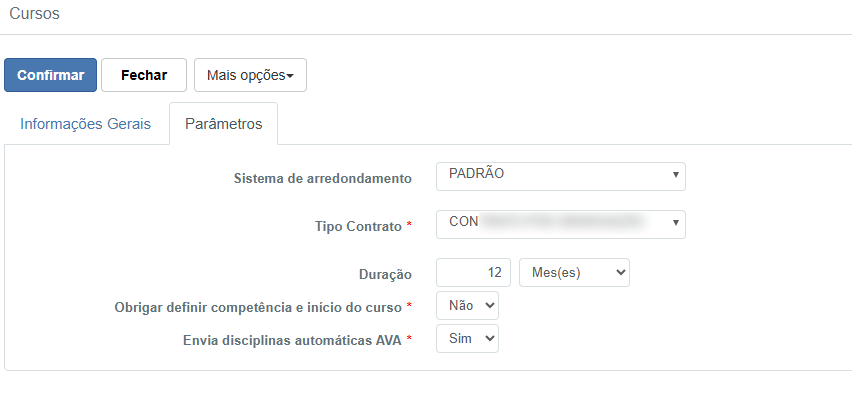Click the Obrigar definir competência label
This screenshot has height=403, width=852.
click(258, 306)
